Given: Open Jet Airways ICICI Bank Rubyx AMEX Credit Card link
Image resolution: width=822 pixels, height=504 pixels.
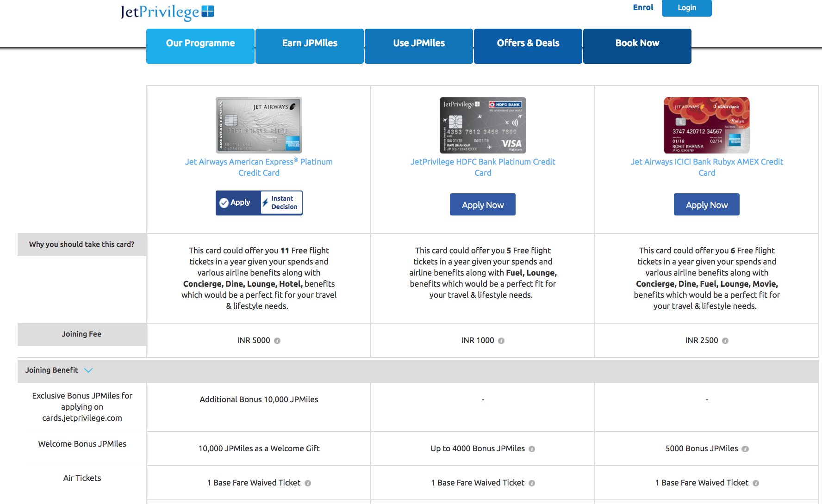Looking at the screenshot, I should pyautogui.click(x=707, y=167).
